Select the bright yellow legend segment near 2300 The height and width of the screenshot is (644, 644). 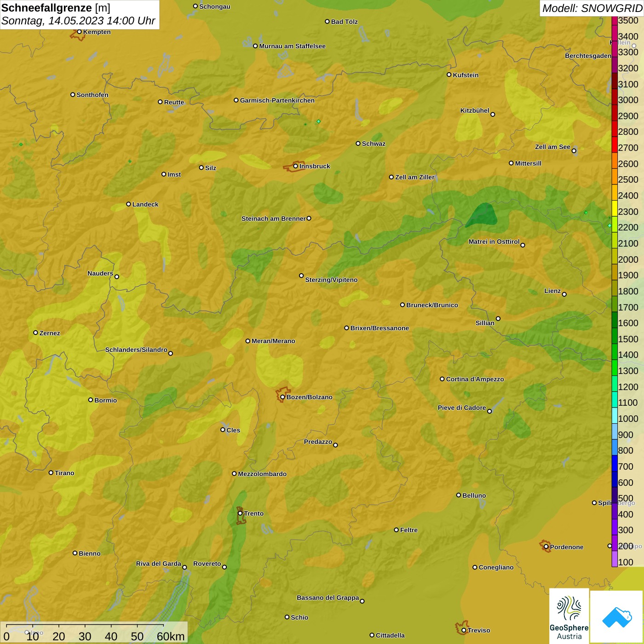[x=615, y=208]
